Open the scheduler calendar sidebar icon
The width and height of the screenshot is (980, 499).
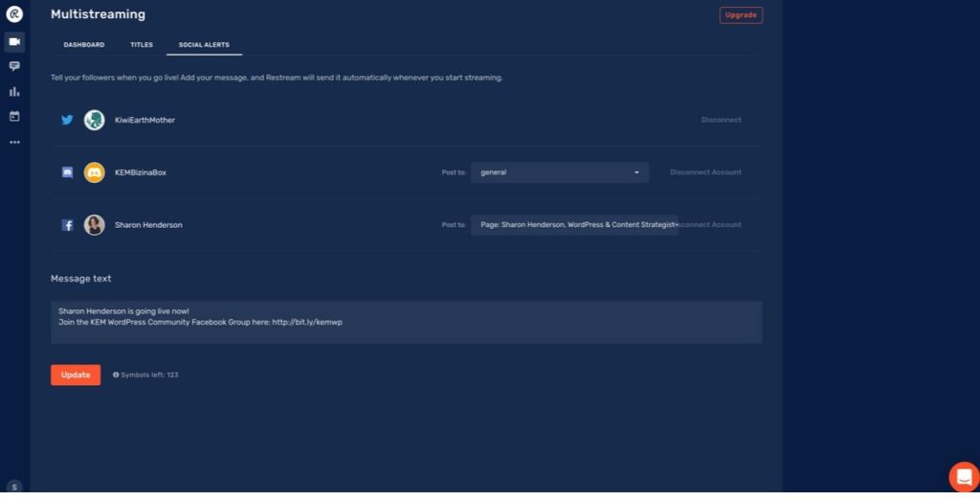pyautogui.click(x=14, y=116)
